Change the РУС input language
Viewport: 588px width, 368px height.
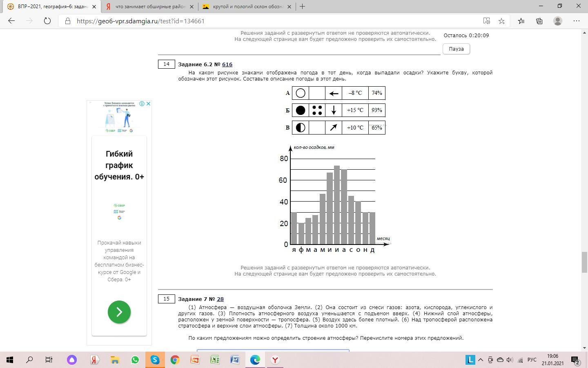click(x=532, y=360)
